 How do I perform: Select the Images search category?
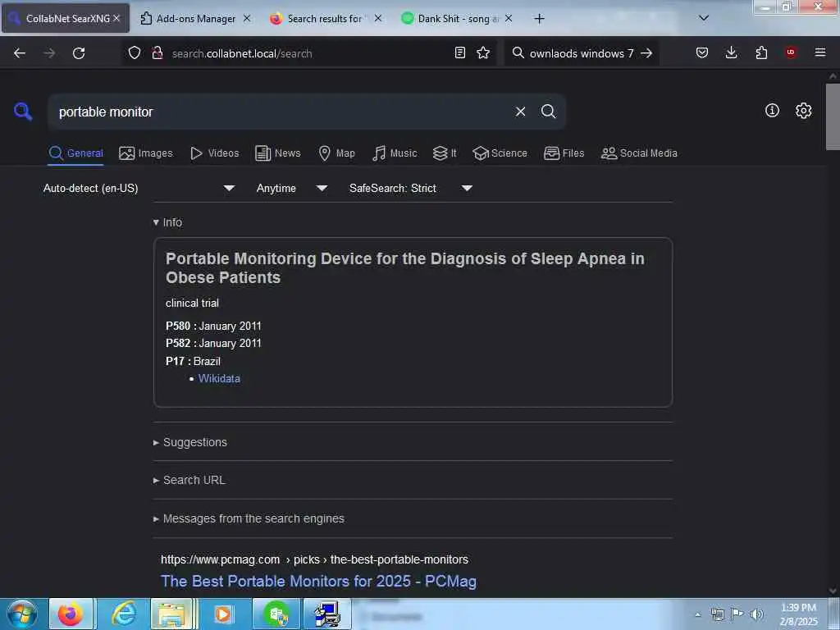coord(146,153)
